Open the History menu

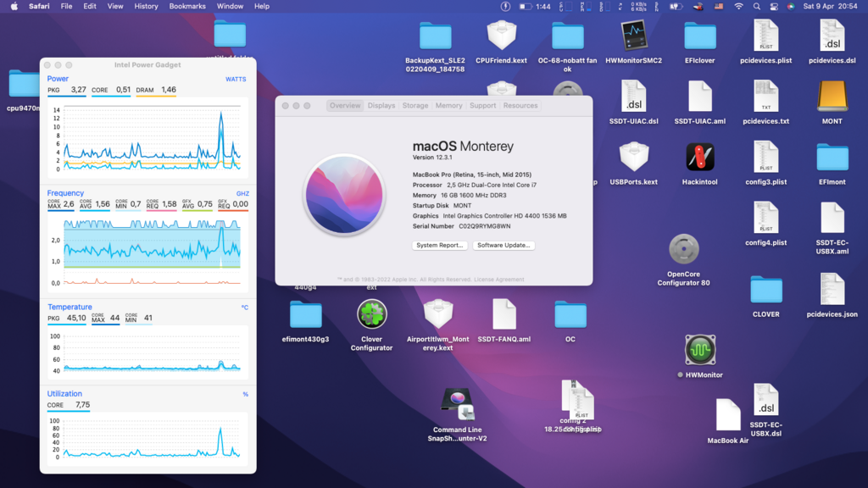[x=146, y=6]
